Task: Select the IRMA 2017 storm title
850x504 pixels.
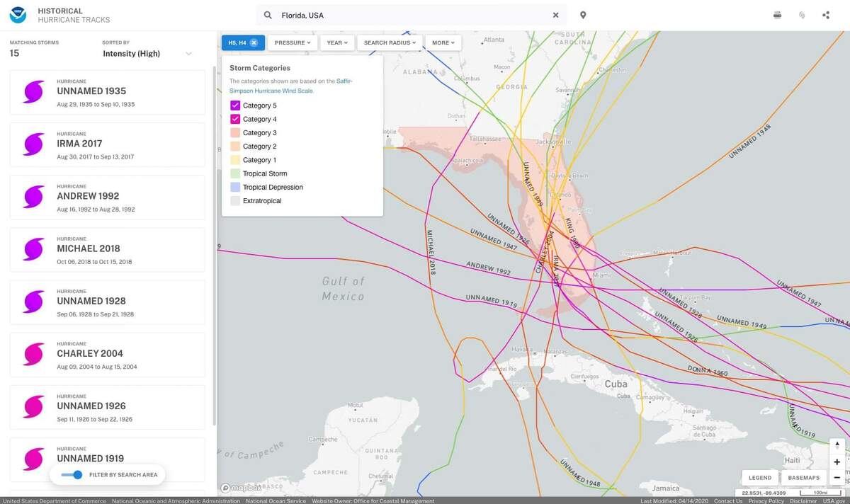Action: tap(79, 144)
